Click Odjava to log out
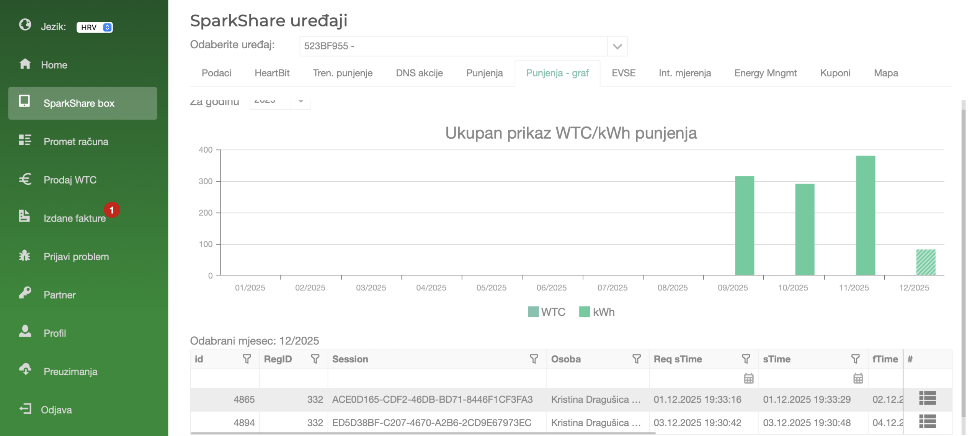 pos(56,410)
